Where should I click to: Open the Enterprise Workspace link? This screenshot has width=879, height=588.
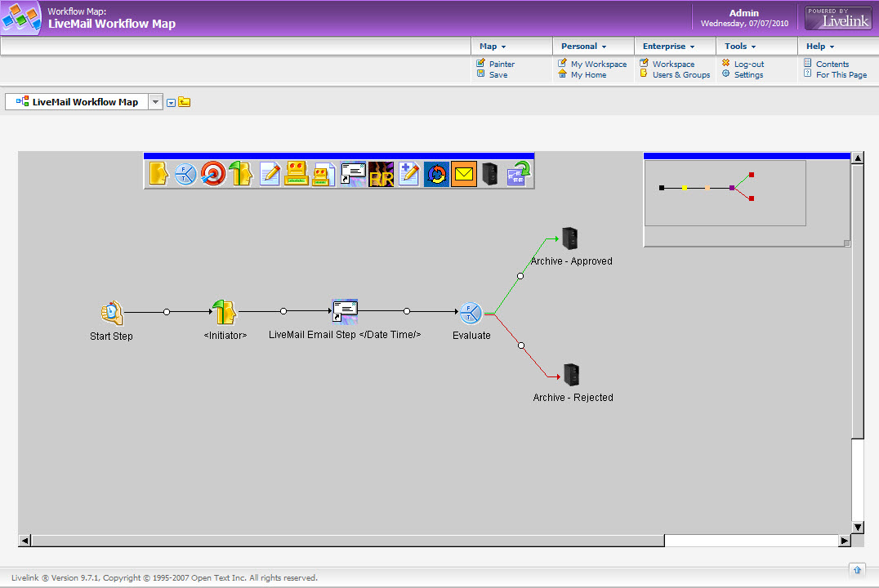coord(673,65)
